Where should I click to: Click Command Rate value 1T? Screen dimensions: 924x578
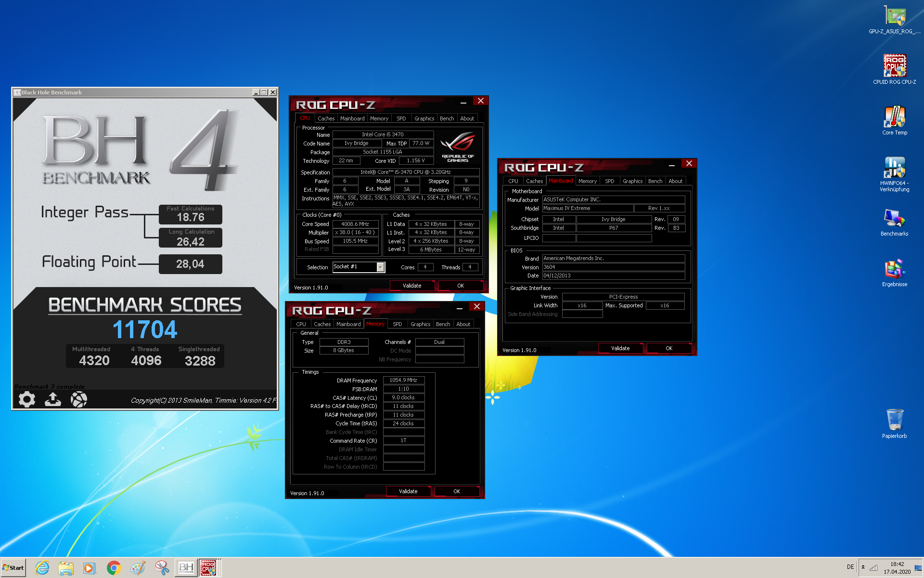click(403, 440)
